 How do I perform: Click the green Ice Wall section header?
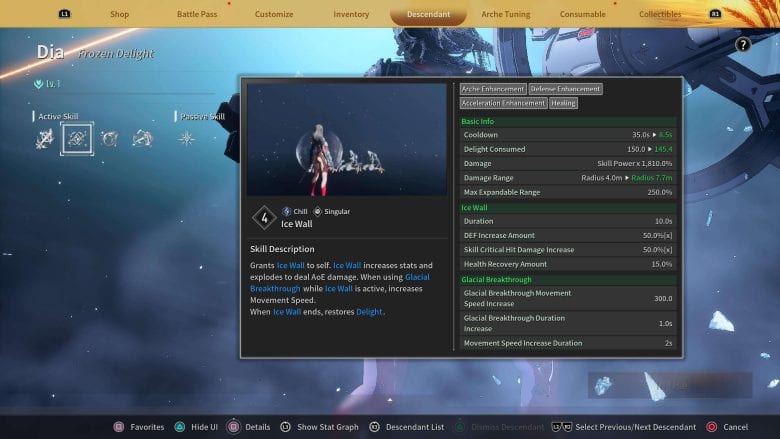click(568, 207)
